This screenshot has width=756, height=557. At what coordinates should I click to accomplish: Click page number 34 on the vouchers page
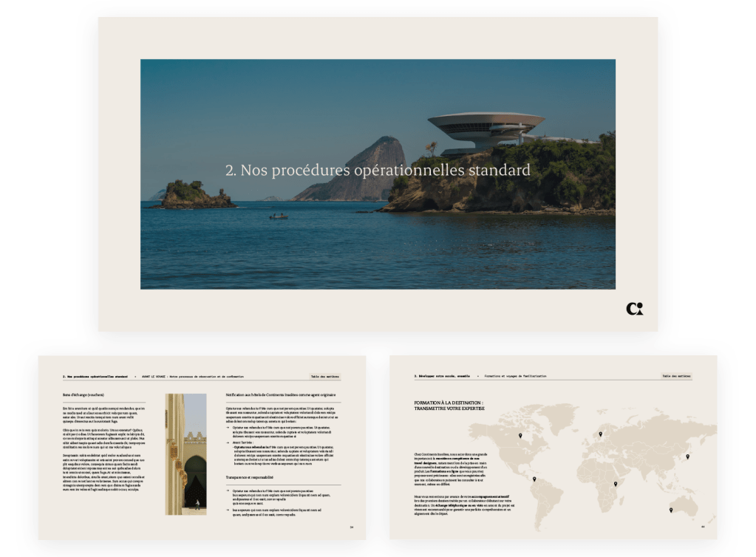[352, 527]
